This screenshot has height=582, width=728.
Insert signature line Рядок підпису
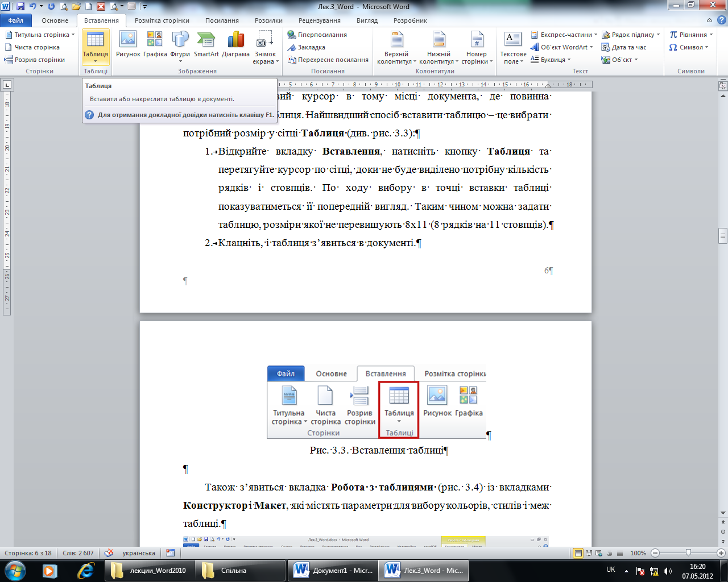[x=631, y=35]
